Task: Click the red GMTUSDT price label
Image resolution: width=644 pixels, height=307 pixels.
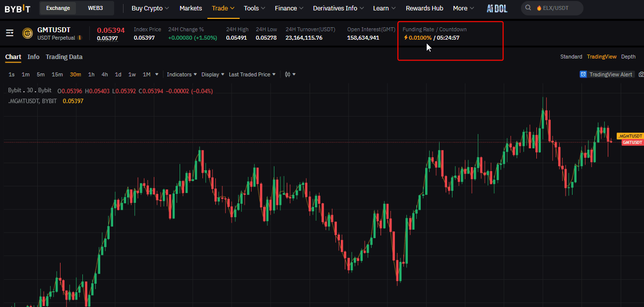Action: (x=633, y=142)
